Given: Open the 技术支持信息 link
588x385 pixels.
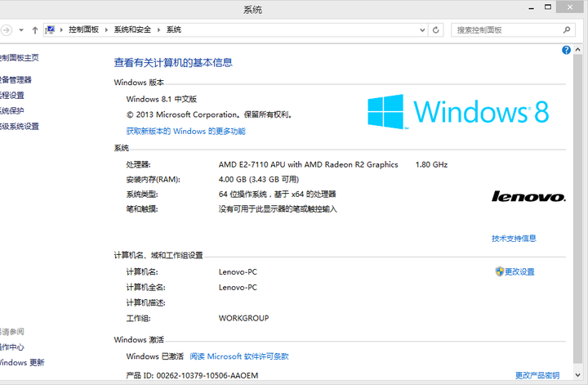Looking at the screenshot, I should coord(514,239).
